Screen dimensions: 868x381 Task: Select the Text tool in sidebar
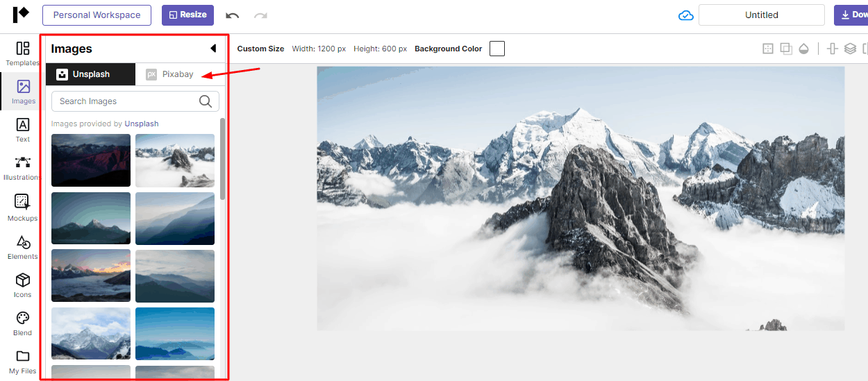(x=22, y=129)
